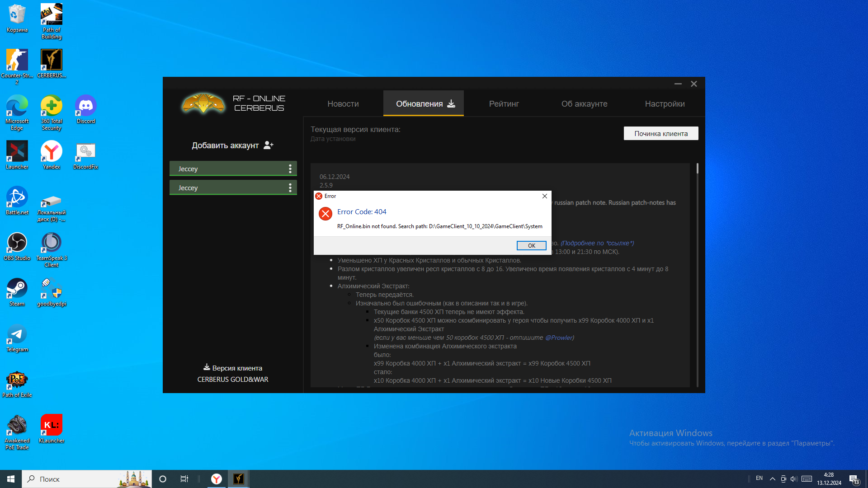Click the Починка клиента button

coord(661,133)
